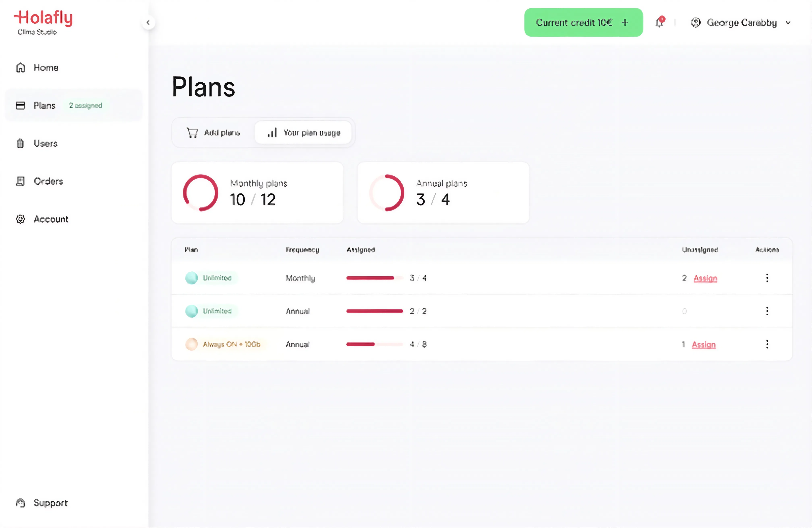Click the Home house icon
Screen dimensions: 812x528
pos(21,68)
